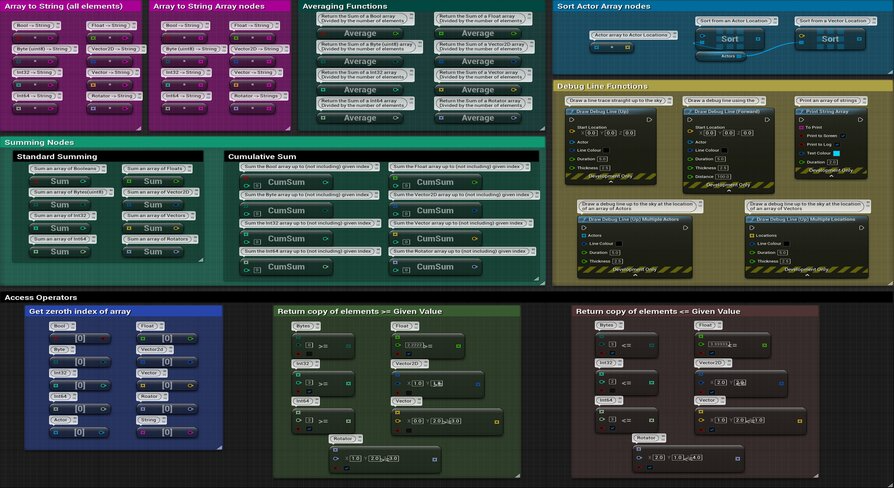Image resolution: width=894 pixels, height=488 pixels.
Task: Click Duration field on Draw Debug Line (Up)
Action: tap(603, 159)
